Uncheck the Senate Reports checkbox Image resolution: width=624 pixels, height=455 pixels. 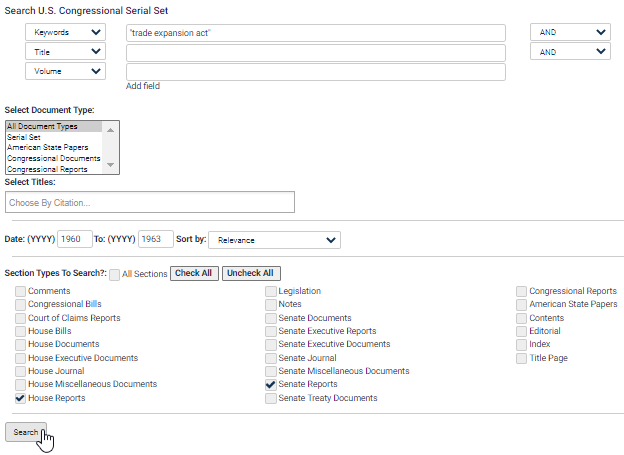(x=271, y=384)
